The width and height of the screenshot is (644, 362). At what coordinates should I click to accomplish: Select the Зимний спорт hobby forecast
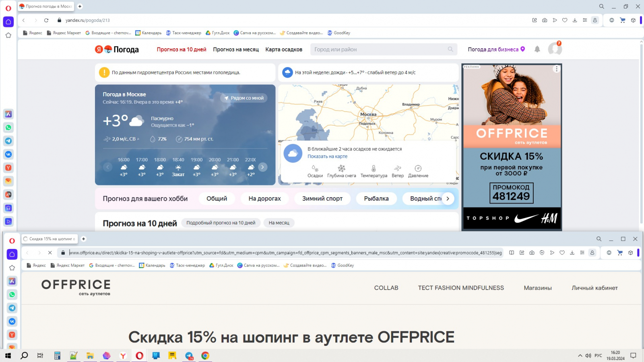322,198
